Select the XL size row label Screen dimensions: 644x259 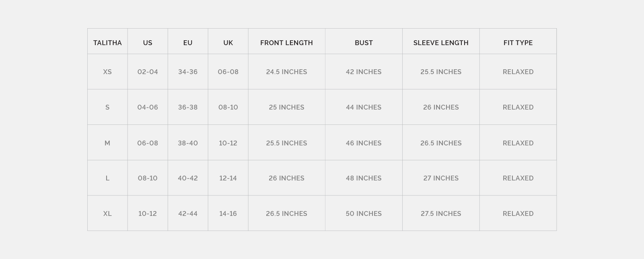click(107, 213)
